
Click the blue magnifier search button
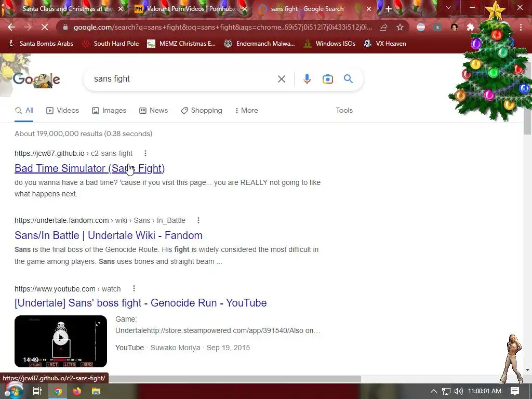point(348,79)
